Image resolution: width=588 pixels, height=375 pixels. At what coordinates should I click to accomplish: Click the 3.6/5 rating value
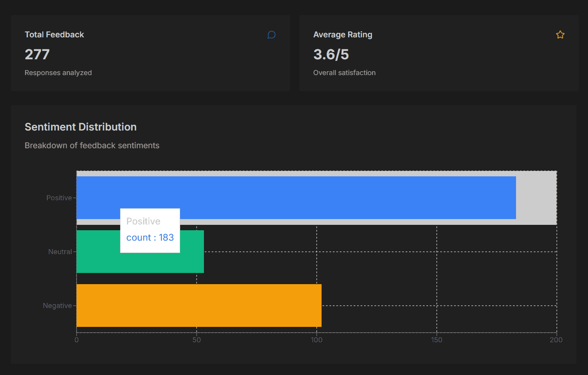pyautogui.click(x=331, y=54)
